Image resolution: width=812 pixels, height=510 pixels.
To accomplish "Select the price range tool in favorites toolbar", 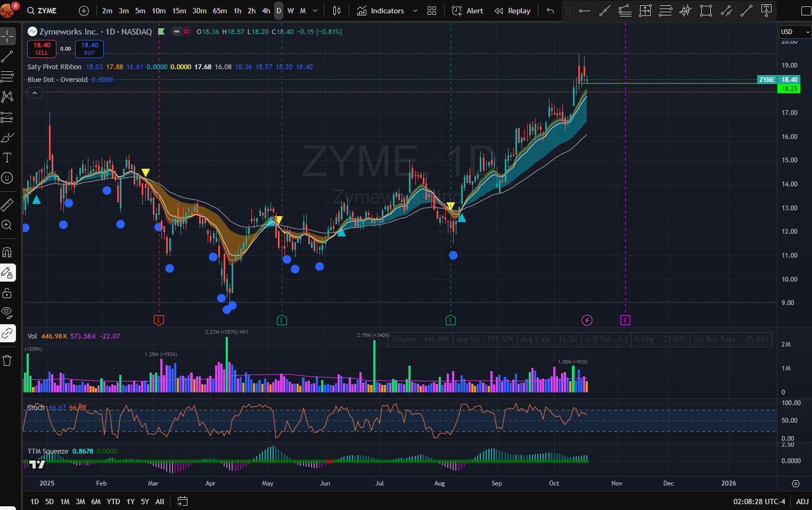I will pyautogui.click(x=645, y=11).
